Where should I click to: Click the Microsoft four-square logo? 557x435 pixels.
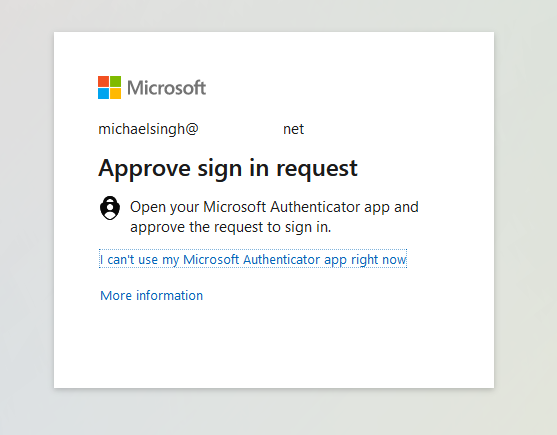coord(109,87)
